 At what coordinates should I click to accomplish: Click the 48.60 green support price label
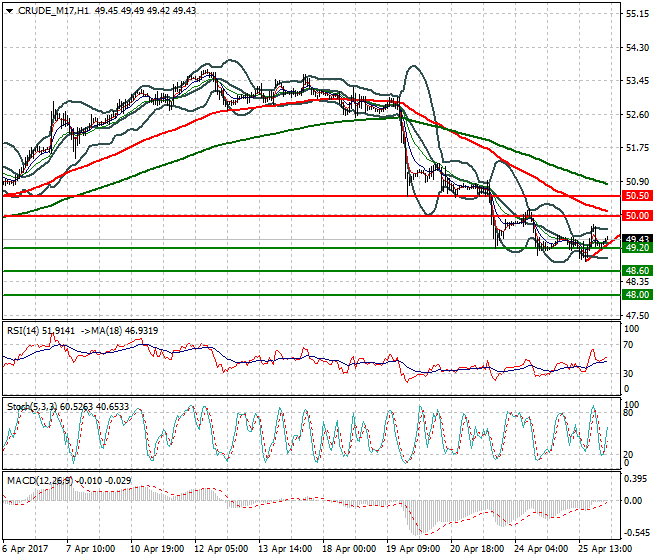click(x=637, y=271)
